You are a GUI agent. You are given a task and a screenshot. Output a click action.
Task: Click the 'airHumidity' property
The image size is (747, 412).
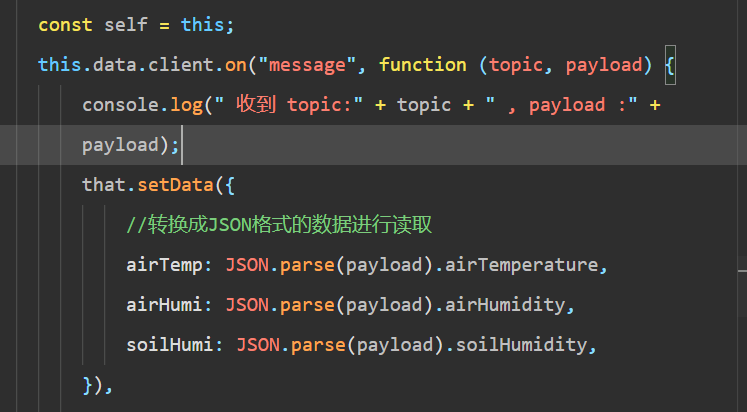[x=505, y=305]
